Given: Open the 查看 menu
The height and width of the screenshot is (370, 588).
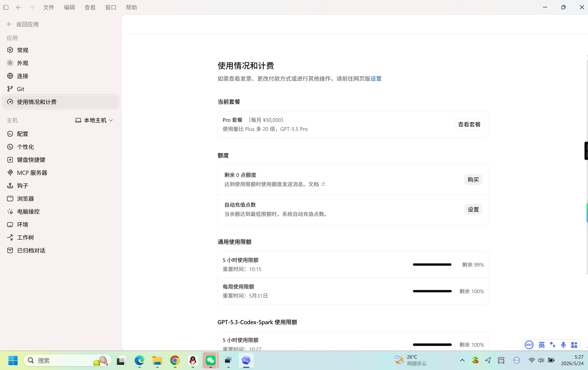Looking at the screenshot, I should coord(90,7).
